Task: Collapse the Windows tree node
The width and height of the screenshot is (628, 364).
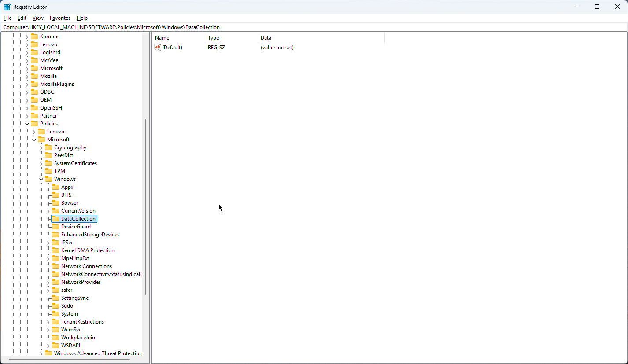Action: 41,179
